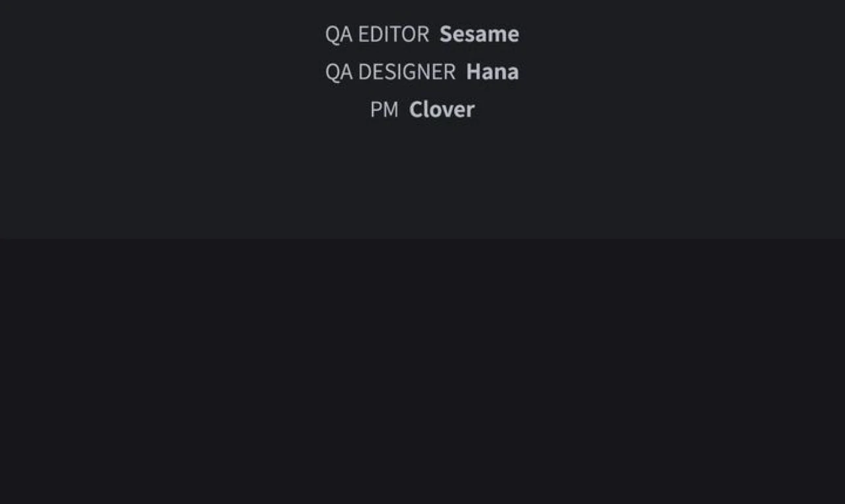Click the final letter r of Clover
This screenshot has height=504, width=845.
[x=471, y=111]
